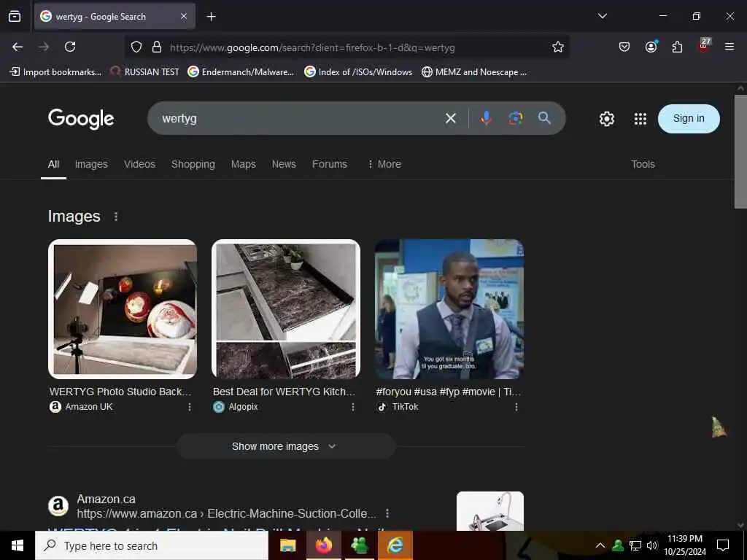
Task: Open volume control in system tray
Action: click(x=652, y=545)
